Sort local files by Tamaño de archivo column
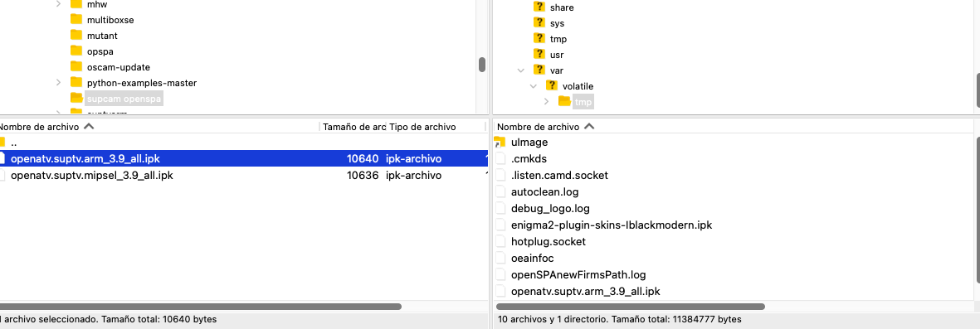Image resolution: width=980 pixels, height=329 pixels. click(x=353, y=127)
